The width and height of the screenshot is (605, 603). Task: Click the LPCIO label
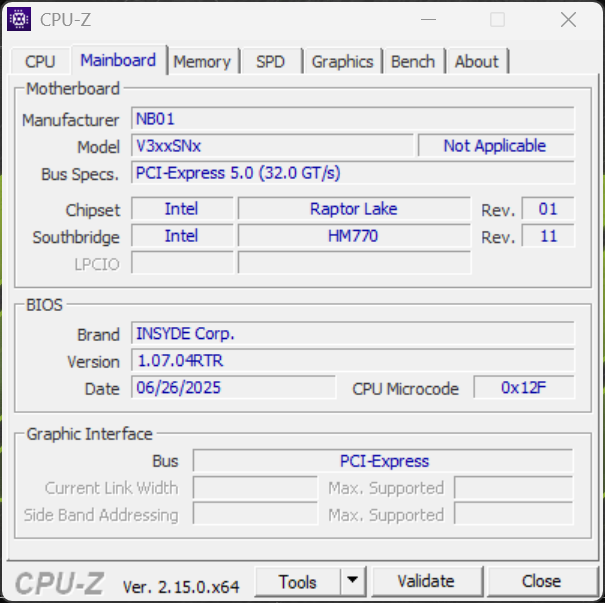coord(97,264)
